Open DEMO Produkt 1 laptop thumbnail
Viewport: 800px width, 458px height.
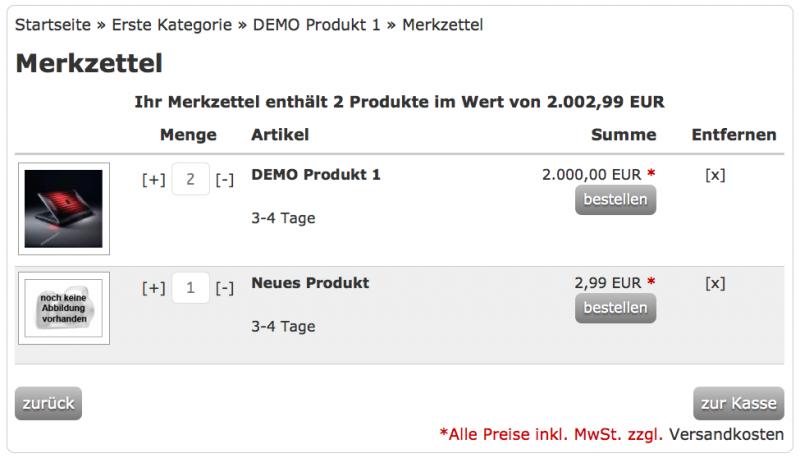pyautogui.click(x=64, y=208)
